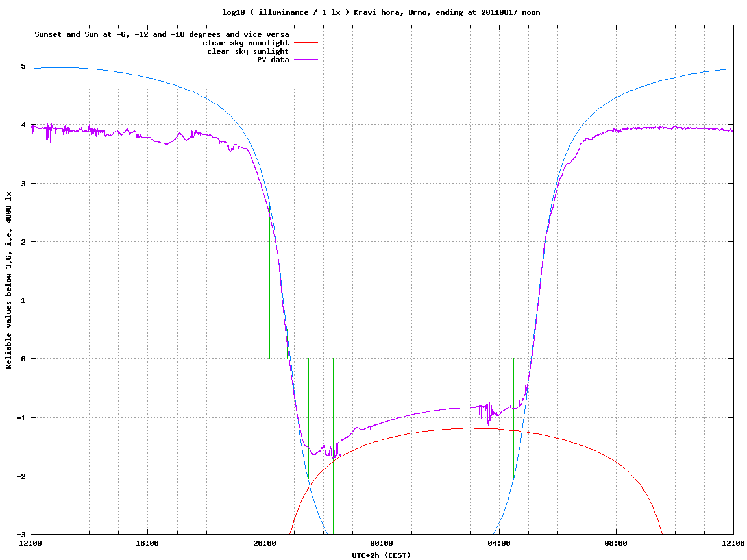
Task: Click legend entry 'clear sky sunlight'
Action: click(x=248, y=51)
